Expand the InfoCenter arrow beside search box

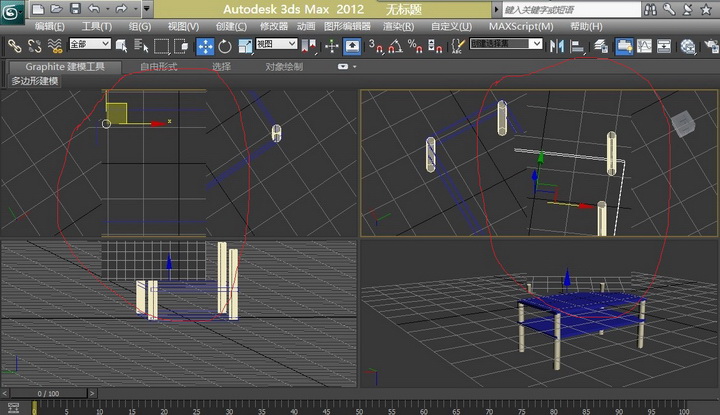tap(496, 9)
